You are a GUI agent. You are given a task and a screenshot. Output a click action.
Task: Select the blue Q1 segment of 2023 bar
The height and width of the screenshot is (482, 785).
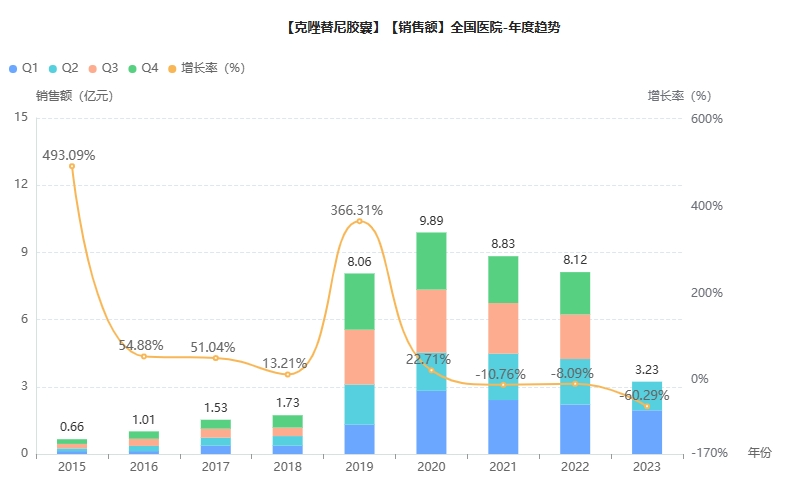(x=647, y=432)
